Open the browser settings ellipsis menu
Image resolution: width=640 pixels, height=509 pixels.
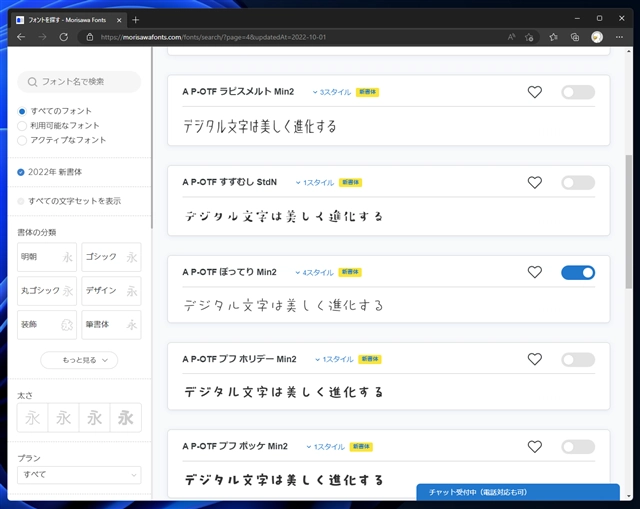(x=619, y=37)
